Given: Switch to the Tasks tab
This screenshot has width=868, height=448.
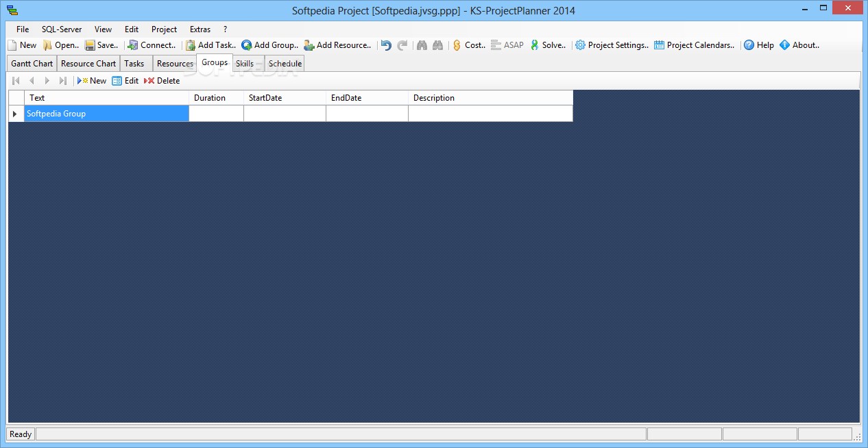Looking at the screenshot, I should click(x=134, y=64).
